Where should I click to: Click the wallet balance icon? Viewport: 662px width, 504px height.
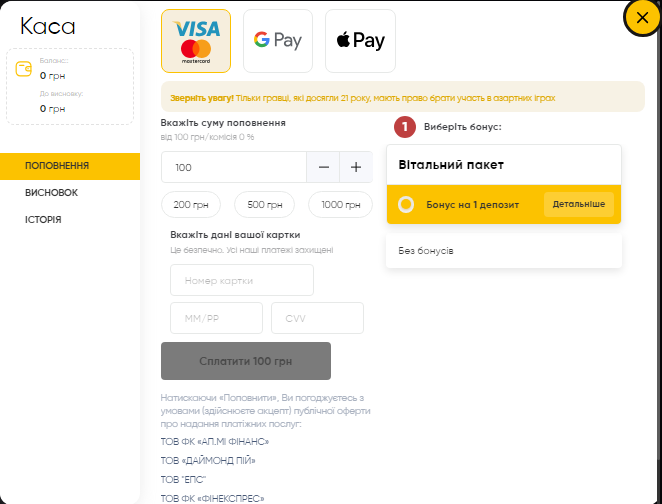tap(24, 69)
